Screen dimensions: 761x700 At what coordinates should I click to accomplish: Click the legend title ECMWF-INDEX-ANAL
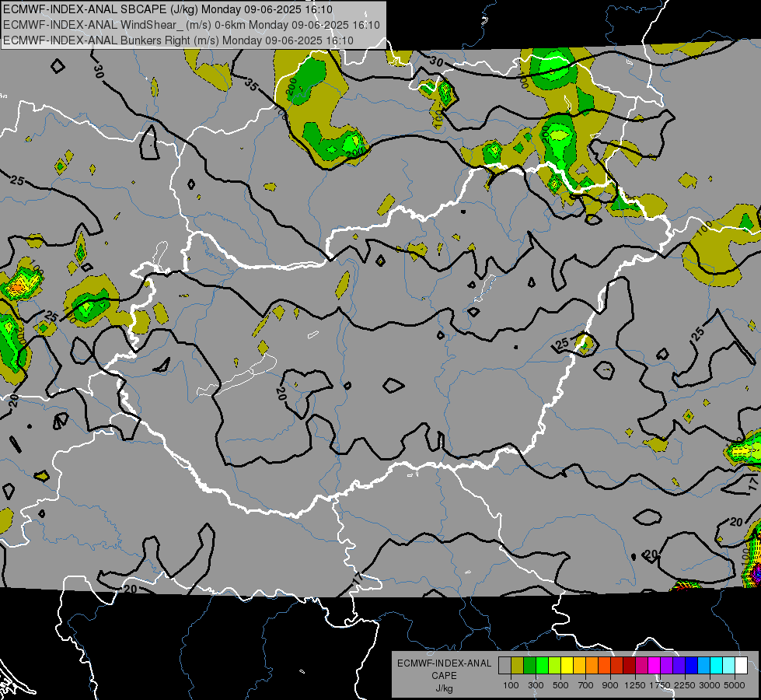445,663
